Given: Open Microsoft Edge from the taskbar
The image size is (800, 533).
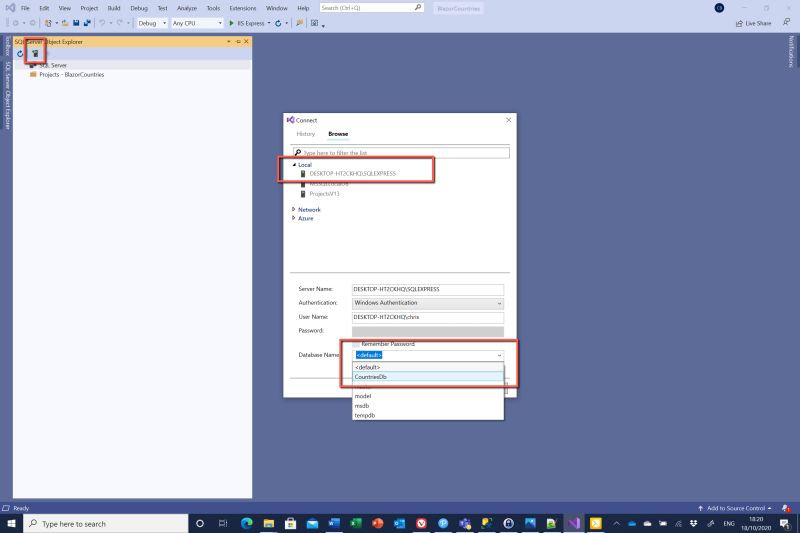Looking at the screenshot, I should pos(246,523).
